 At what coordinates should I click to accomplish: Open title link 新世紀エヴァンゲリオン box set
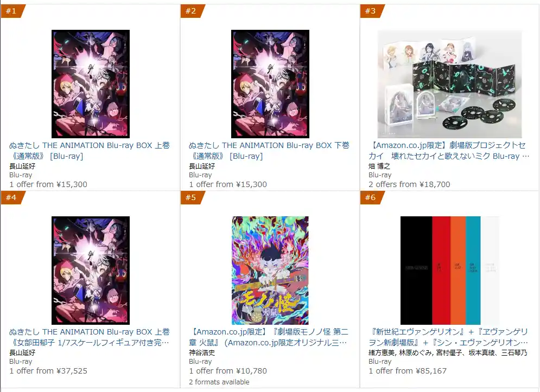click(448, 337)
